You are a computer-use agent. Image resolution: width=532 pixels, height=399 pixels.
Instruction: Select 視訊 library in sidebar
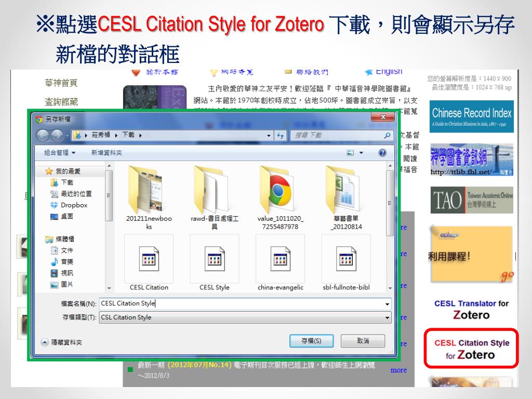62,273
